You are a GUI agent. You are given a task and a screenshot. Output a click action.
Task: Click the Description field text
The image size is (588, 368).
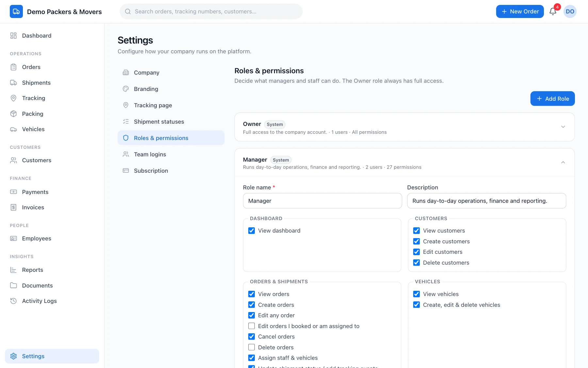click(486, 201)
